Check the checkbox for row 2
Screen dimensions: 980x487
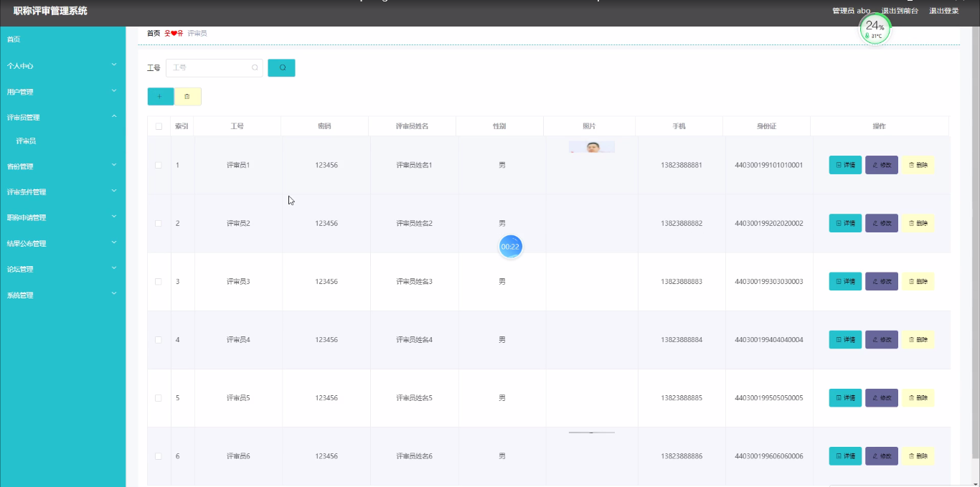point(159,223)
